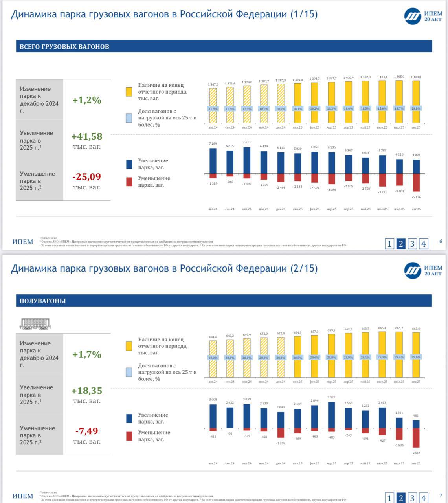The height and width of the screenshot is (503, 448).
Task: Click the ВСЕГО ГРУЗОВЫХ ВАГОНОВ header bar
Action: tap(224, 46)
